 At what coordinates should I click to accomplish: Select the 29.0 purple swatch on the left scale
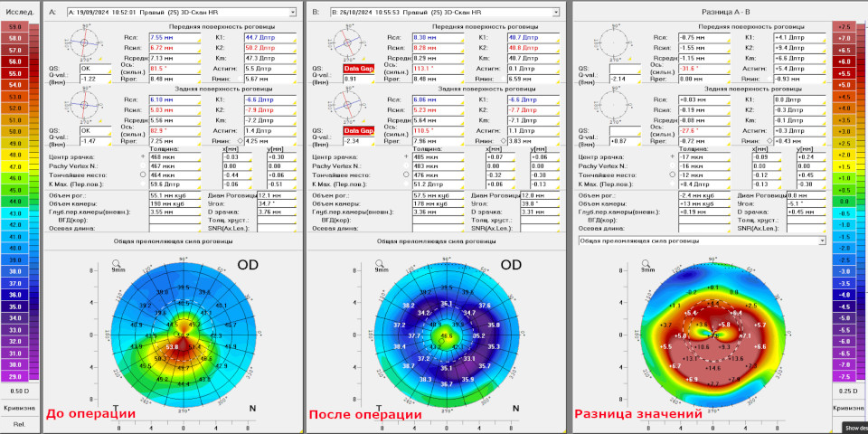point(15,376)
